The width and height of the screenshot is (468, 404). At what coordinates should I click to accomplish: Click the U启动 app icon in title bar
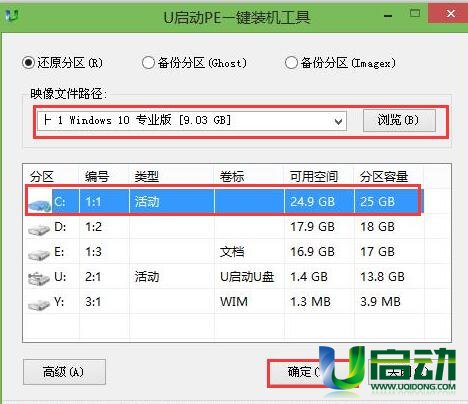[x=12, y=16]
